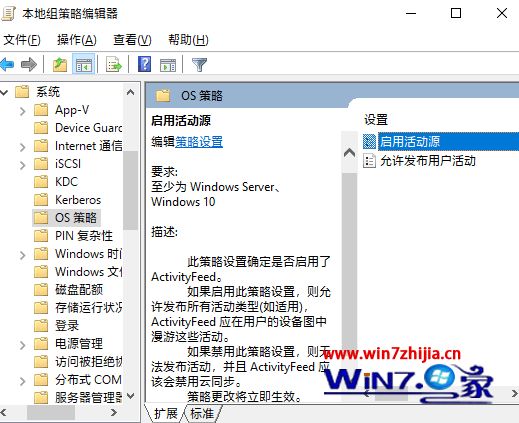
Task: Toggle the Show/Hide console tree icon
Action: click(x=84, y=64)
